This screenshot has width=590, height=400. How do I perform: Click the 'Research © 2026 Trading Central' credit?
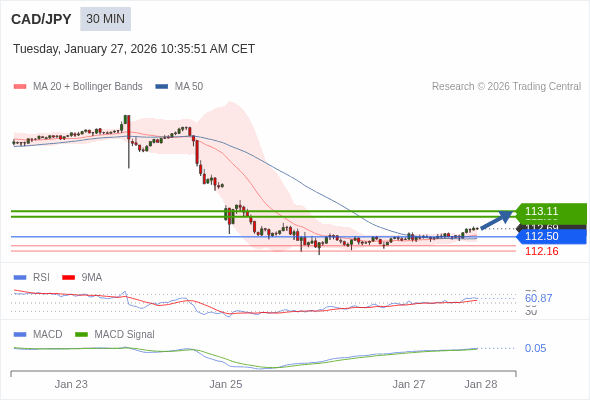506,87
